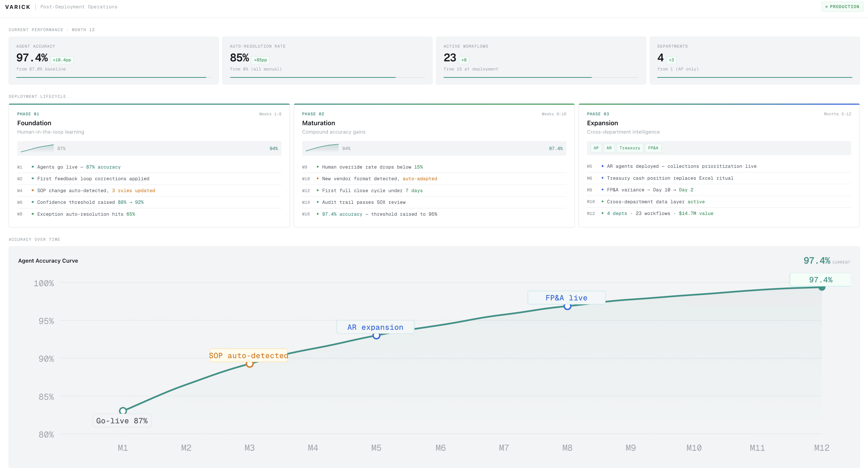868x471 pixels.
Task: Select the VARICK logo in the header
Action: point(18,7)
